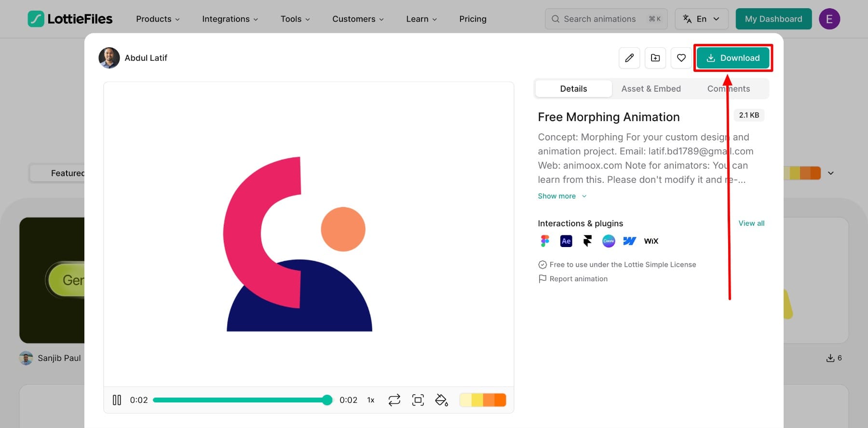Select the Framer plugin icon
Viewport: 868px width, 428px height.
point(587,241)
